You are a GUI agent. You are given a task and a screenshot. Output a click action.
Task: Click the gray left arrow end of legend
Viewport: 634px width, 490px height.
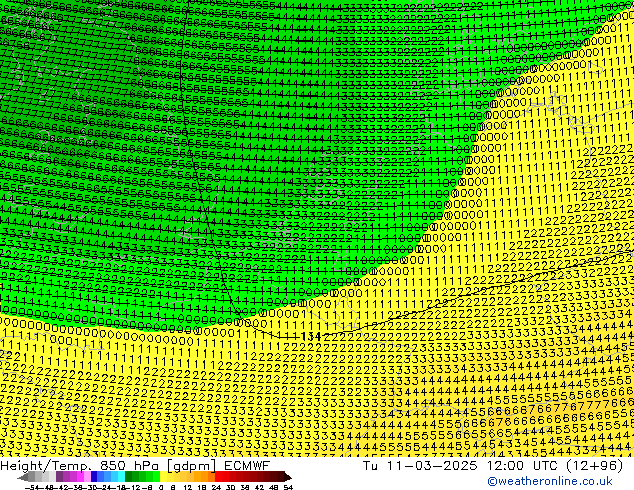click(x=23, y=477)
